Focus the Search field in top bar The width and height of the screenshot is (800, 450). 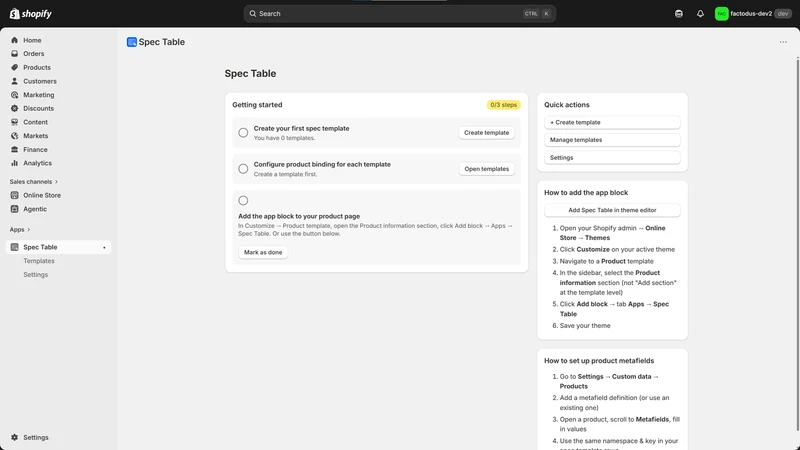point(399,14)
